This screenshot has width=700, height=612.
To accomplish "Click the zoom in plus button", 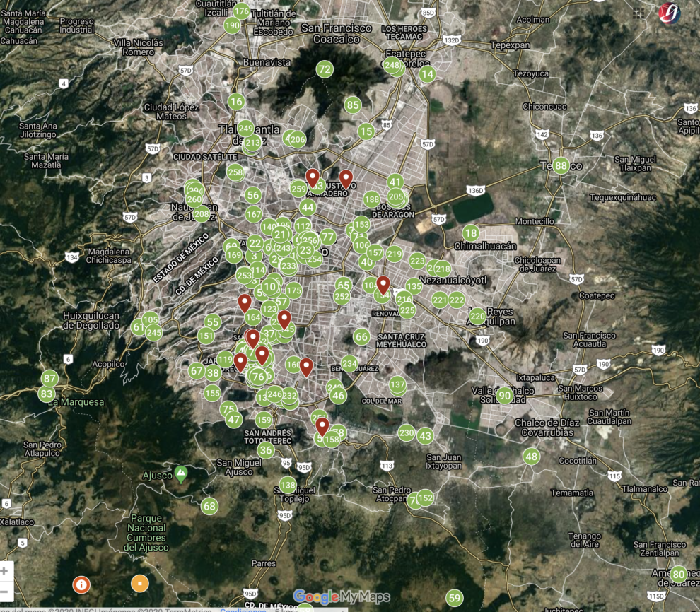I will pos(4,571).
